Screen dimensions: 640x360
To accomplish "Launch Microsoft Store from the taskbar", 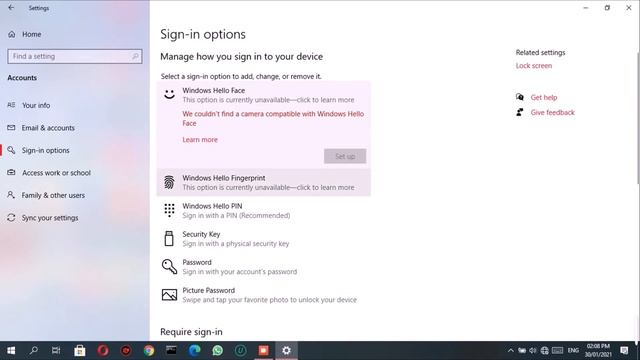I will (x=80, y=350).
